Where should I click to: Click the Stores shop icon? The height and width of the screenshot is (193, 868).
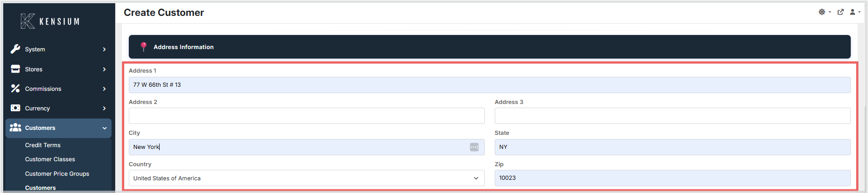click(x=15, y=69)
